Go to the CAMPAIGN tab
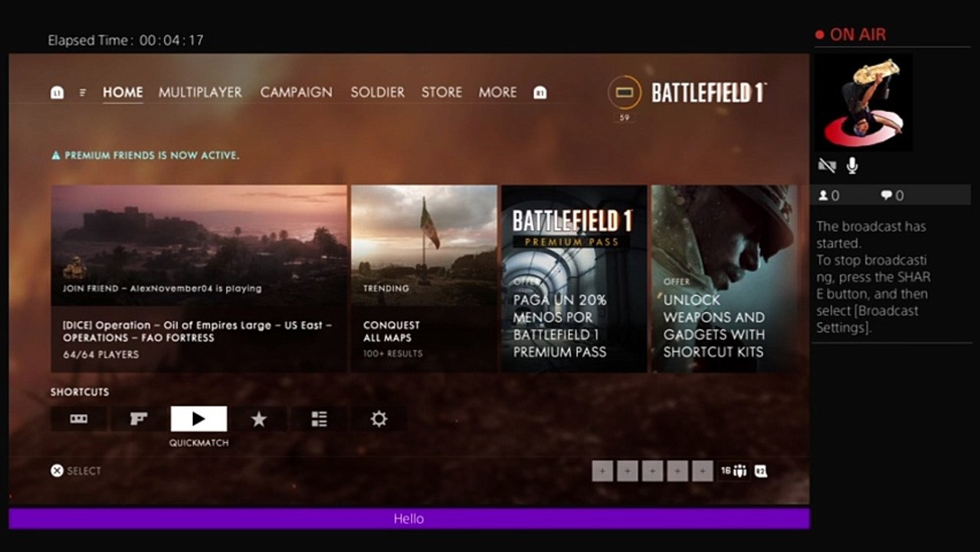The height and width of the screenshot is (552, 980). (296, 92)
